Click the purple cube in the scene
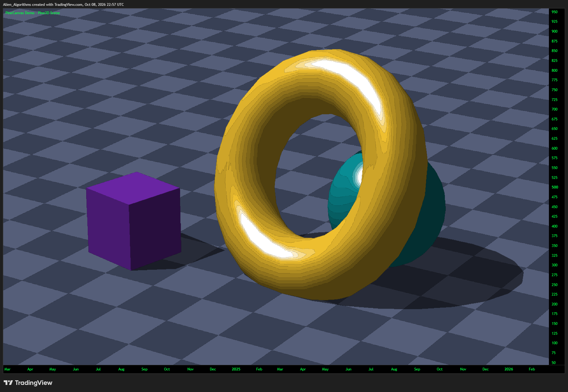The image size is (568, 392). click(133, 221)
